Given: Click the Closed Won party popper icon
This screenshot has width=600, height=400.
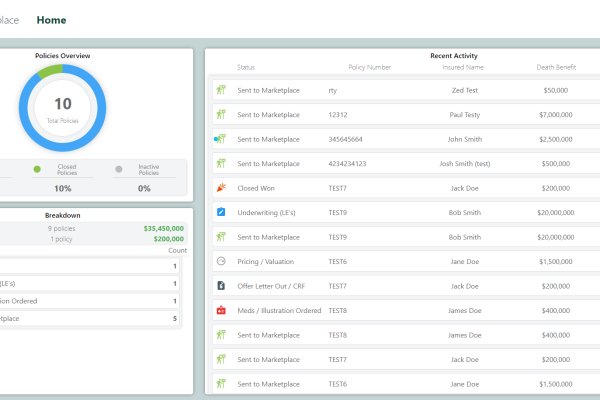Looking at the screenshot, I should pos(221,187).
